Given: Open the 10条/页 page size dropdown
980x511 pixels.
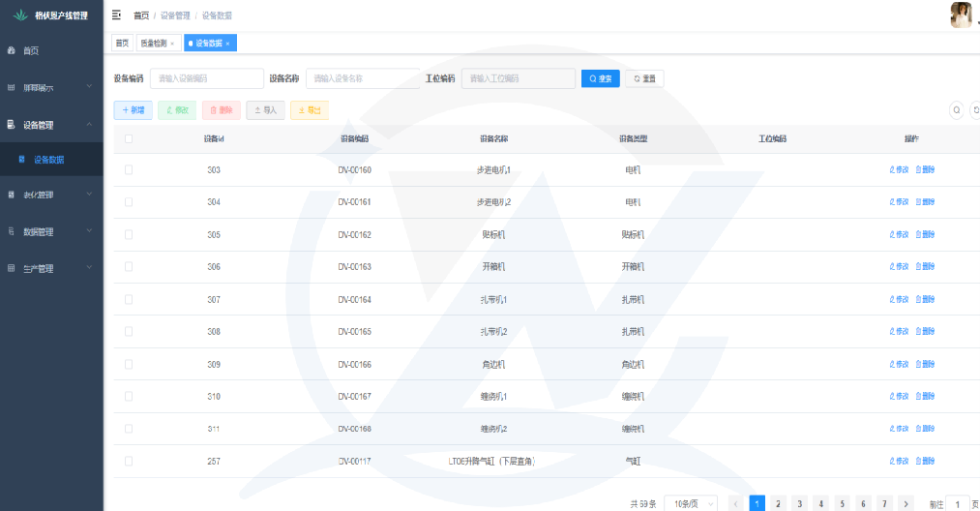Looking at the screenshot, I should (x=691, y=503).
